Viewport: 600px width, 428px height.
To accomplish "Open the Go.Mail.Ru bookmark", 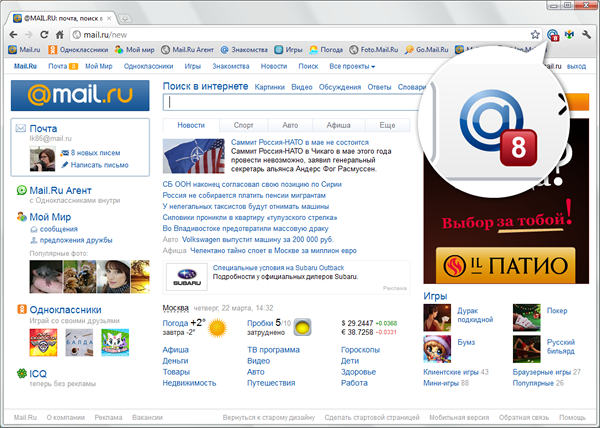I will click(x=427, y=50).
